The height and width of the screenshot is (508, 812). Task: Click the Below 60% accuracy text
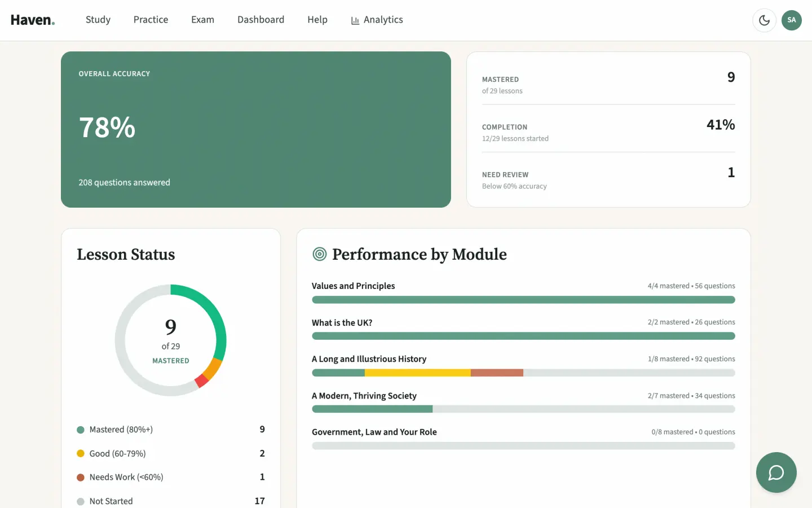[x=514, y=186]
